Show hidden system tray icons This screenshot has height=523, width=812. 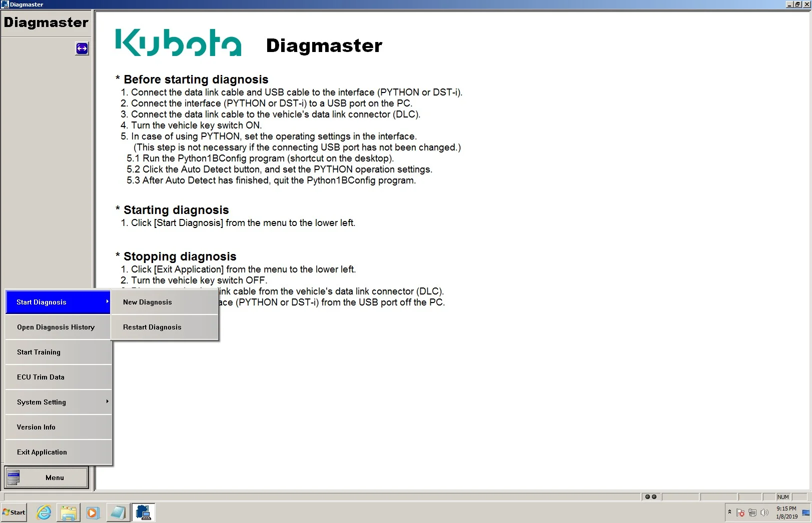pyautogui.click(x=729, y=512)
